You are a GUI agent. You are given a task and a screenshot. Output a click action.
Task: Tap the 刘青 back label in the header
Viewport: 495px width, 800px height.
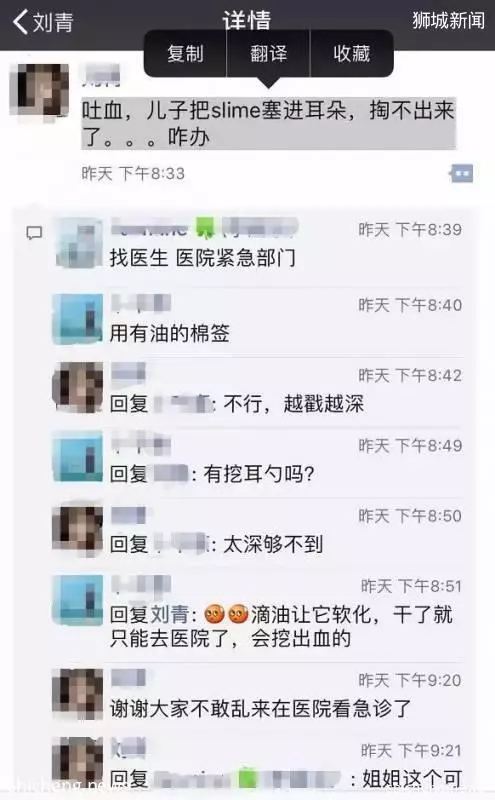tap(53, 22)
